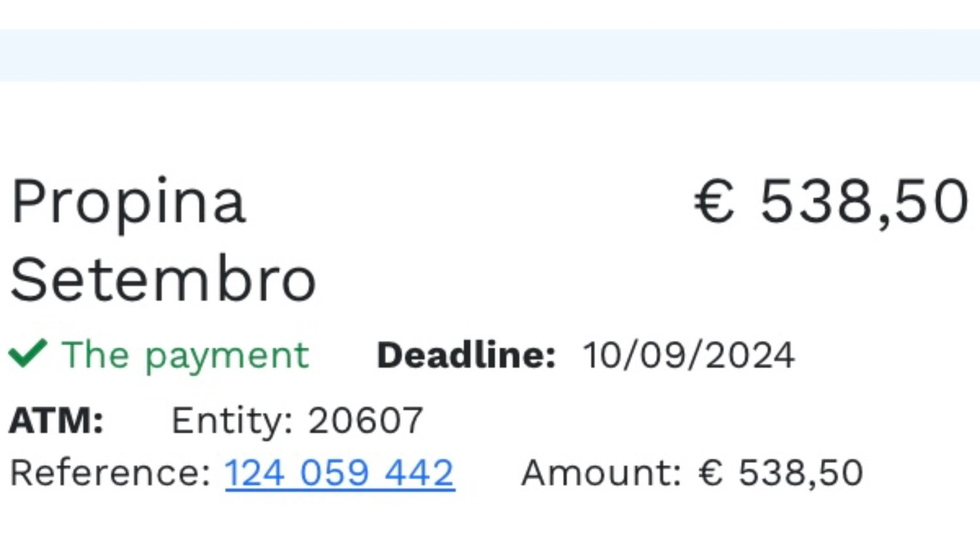
Task: Click the light blue banner at the top
Action: [x=490, y=56]
